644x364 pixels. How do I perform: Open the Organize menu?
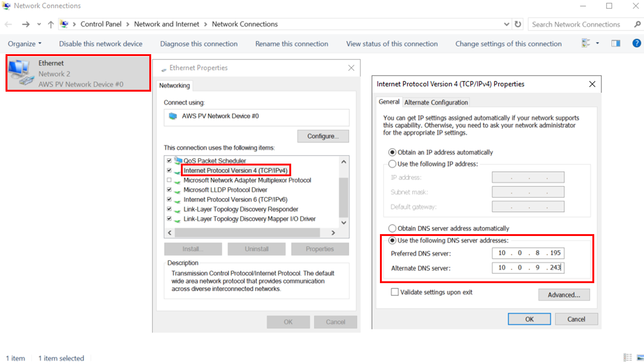click(25, 44)
